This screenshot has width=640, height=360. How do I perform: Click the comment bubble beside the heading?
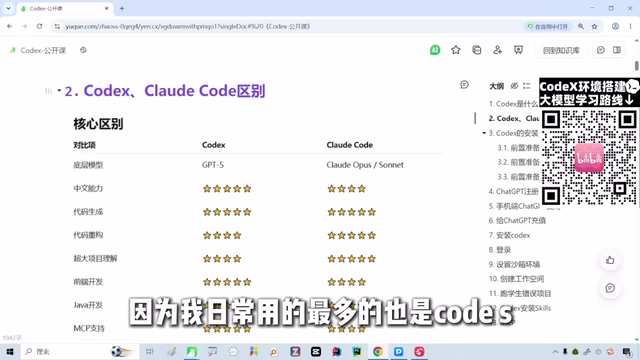pos(464,84)
